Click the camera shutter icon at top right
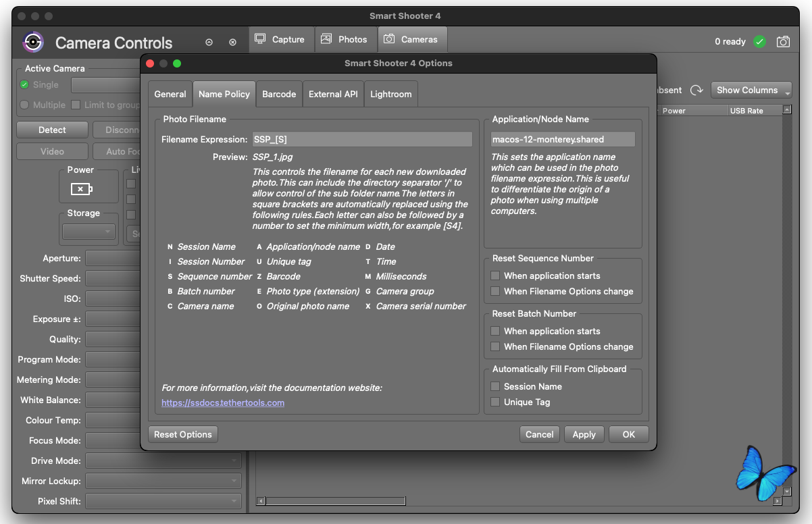This screenshot has height=524, width=812. tap(783, 42)
